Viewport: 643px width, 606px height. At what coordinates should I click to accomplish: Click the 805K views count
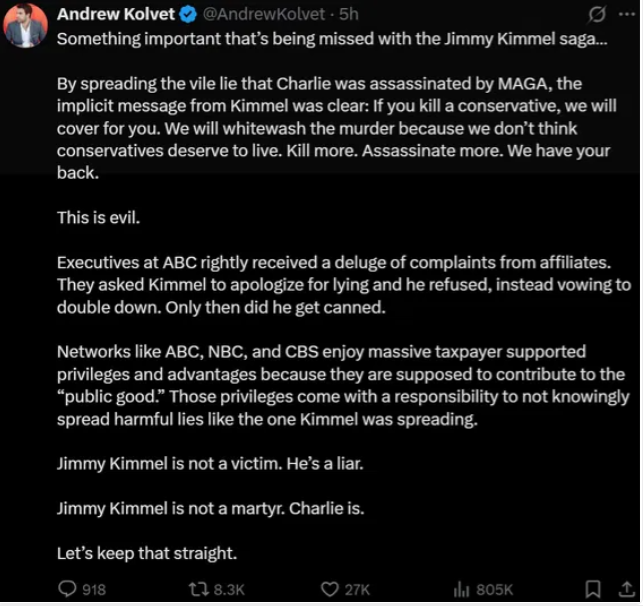click(495, 590)
